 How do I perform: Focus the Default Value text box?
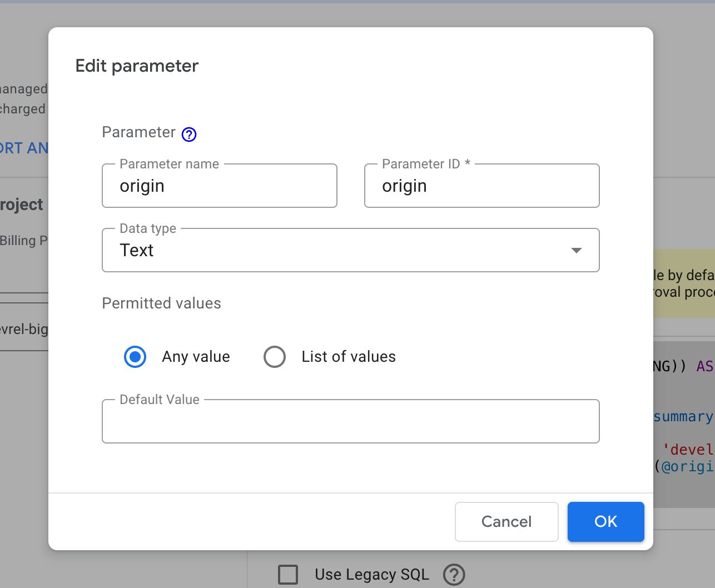pyautogui.click(x=350, y=421)
